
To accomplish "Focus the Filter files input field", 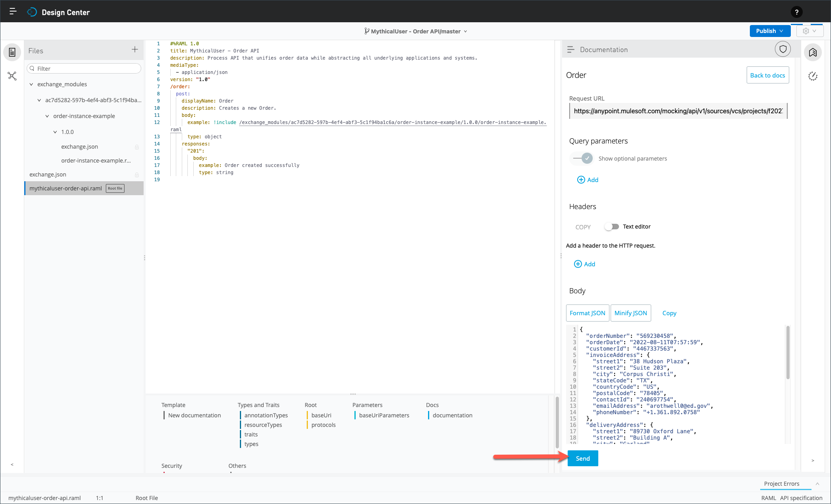I will coord(84,68).
